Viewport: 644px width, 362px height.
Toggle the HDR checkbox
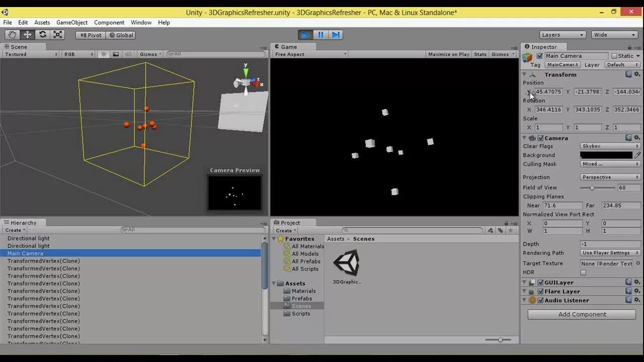click(583, 273)
